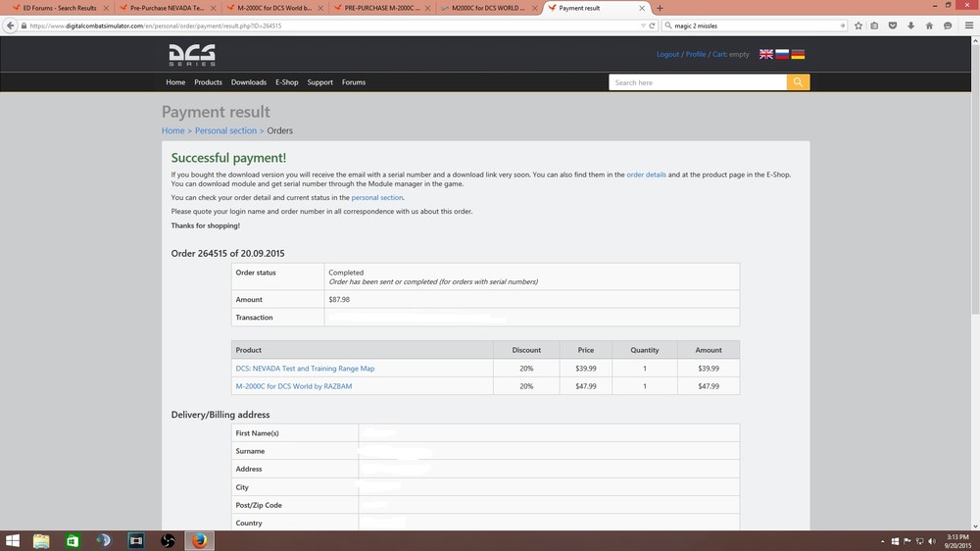Image resolution: width=980 pixels, height=551 pixels.
Task: Click the taskbar clock showing 3:13 PM
Action: point(957,541)
